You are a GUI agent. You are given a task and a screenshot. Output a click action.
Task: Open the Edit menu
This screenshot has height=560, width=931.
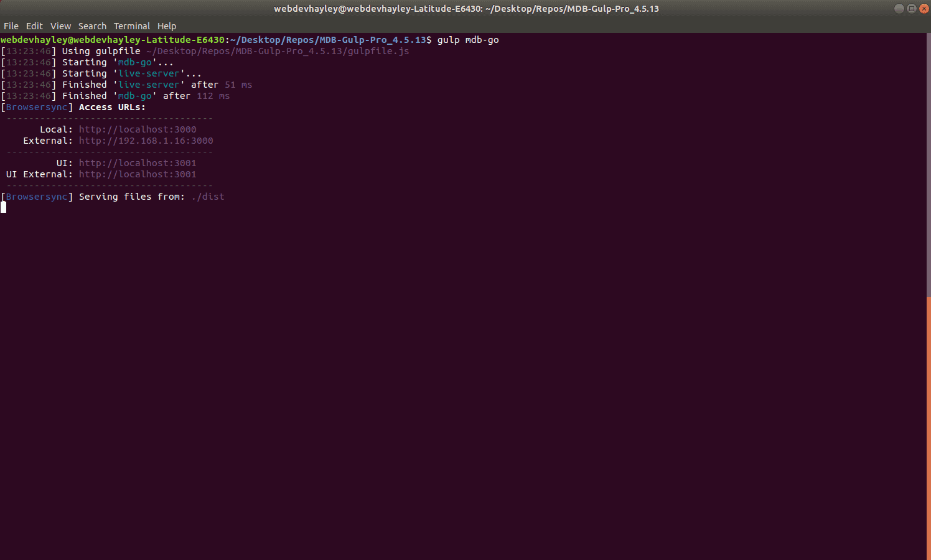click(34, 26)
